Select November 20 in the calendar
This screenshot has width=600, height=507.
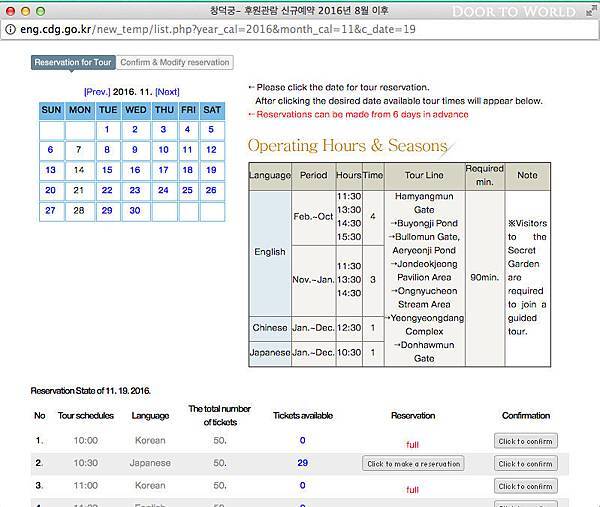coord(51,190)
